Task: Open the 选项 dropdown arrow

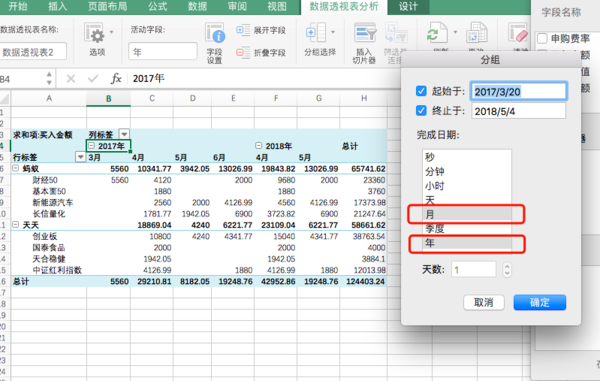Action: point(111,32)
